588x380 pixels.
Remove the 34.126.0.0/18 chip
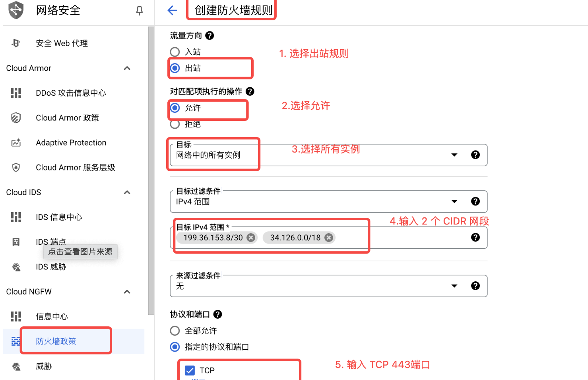point(329,238)
